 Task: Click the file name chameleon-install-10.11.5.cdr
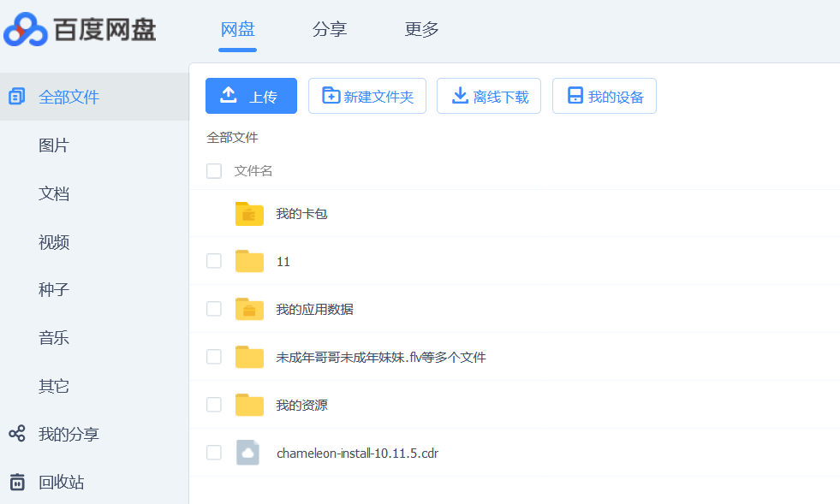357,454
